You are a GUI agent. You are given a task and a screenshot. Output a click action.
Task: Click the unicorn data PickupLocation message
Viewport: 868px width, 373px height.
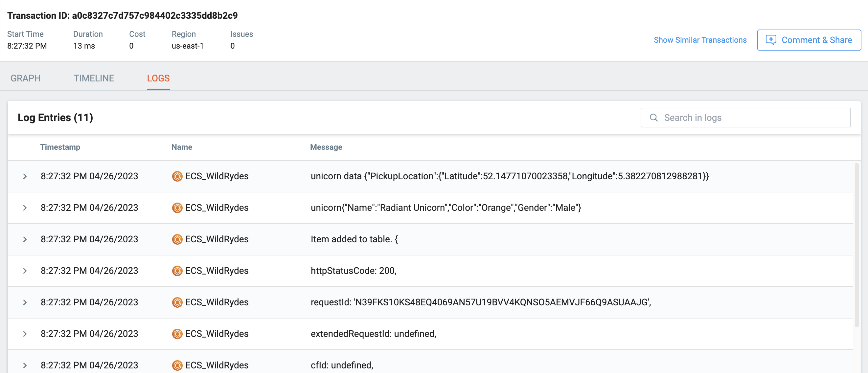click(x=510, y=176)
